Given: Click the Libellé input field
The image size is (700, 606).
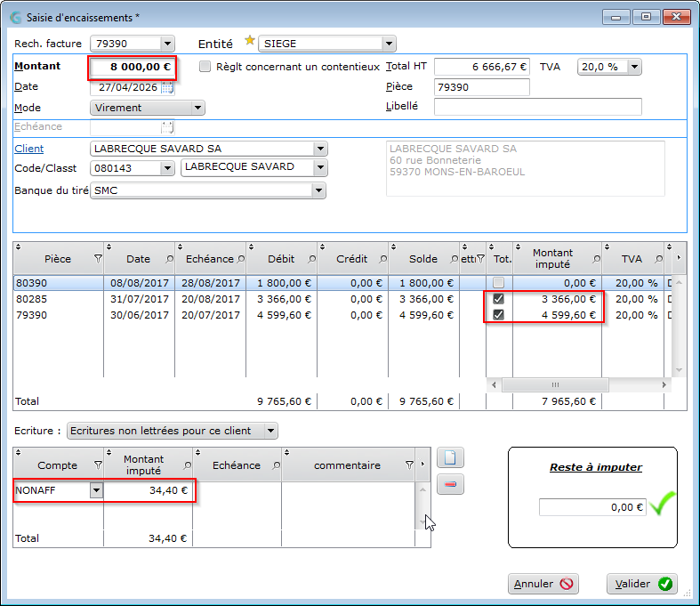Looking at the screenshot, I should tap(538, 107).
